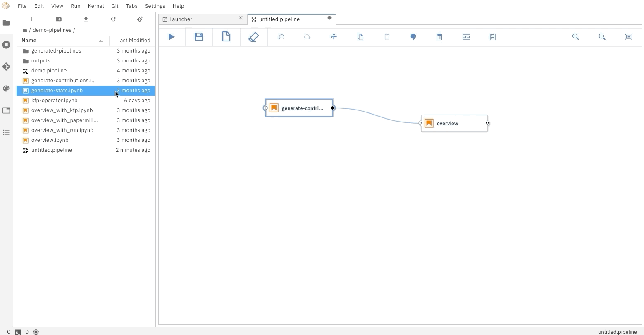This screenshot has width=644, height=335.
Task: Select the generated-pipelines folder
Action: (x=86, y=51)
